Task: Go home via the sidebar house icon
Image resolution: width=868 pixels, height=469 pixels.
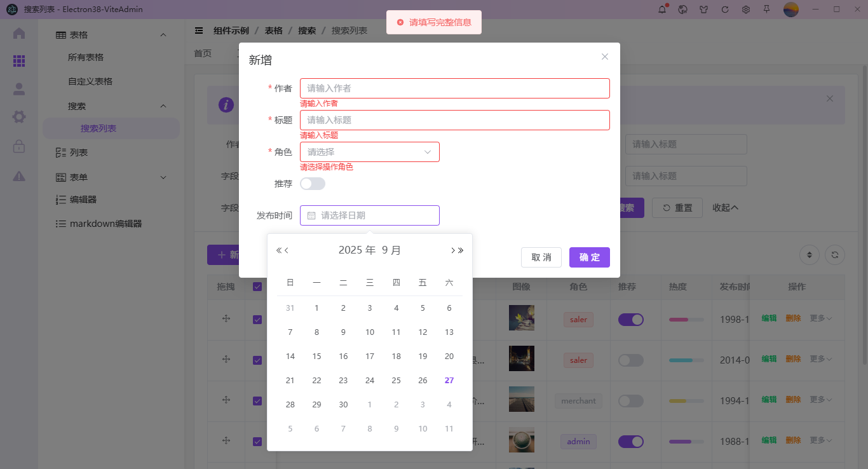Action: (18, 34)
